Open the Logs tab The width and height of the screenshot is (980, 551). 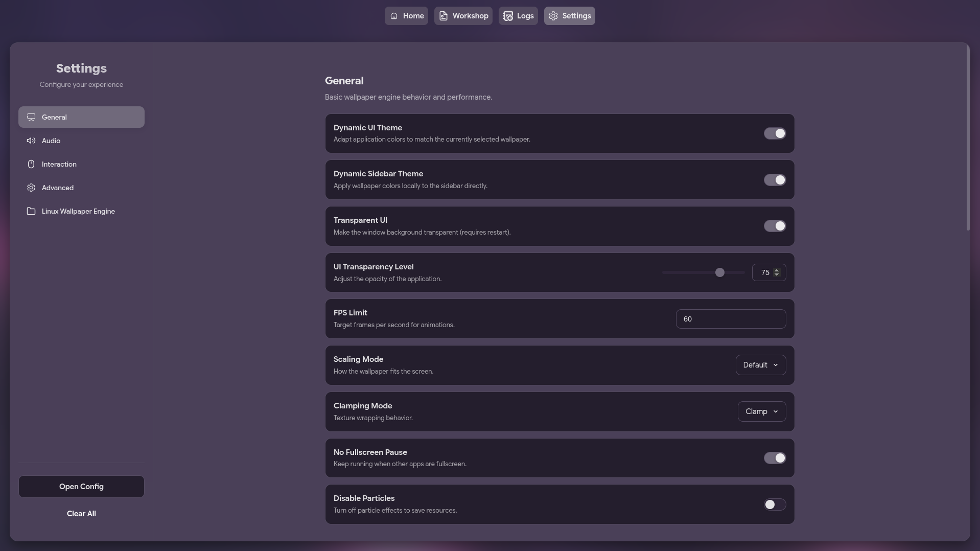pos(518,16)
